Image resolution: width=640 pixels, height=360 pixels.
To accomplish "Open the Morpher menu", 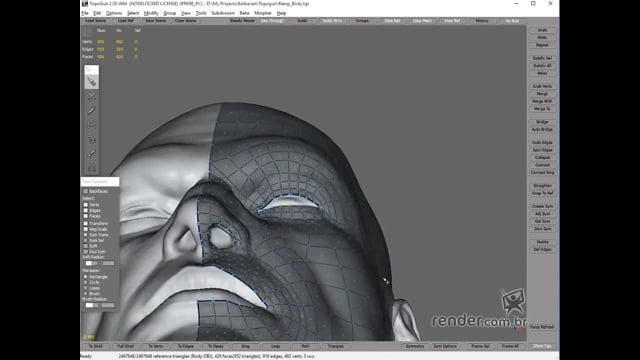I will pyautogui.click(x=263, y=13).
